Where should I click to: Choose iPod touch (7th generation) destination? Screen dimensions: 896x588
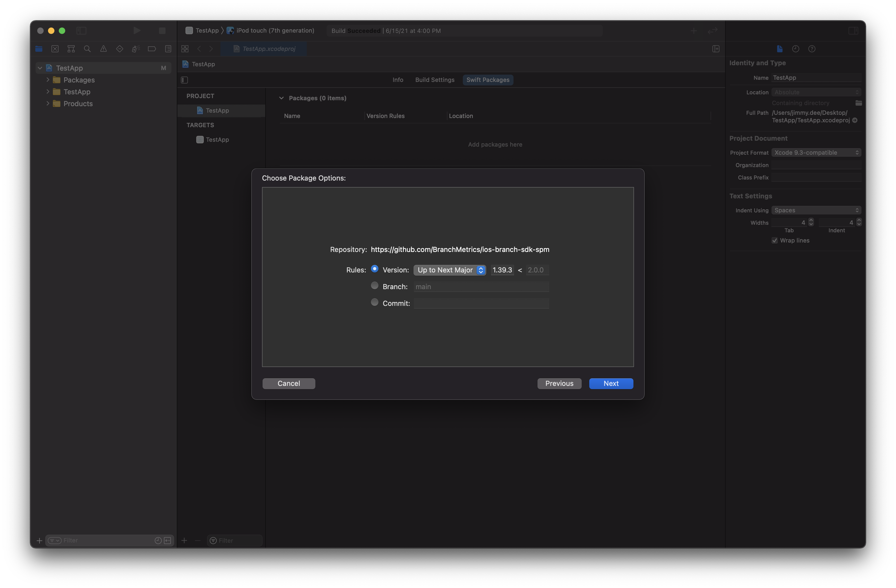(270, 30)
